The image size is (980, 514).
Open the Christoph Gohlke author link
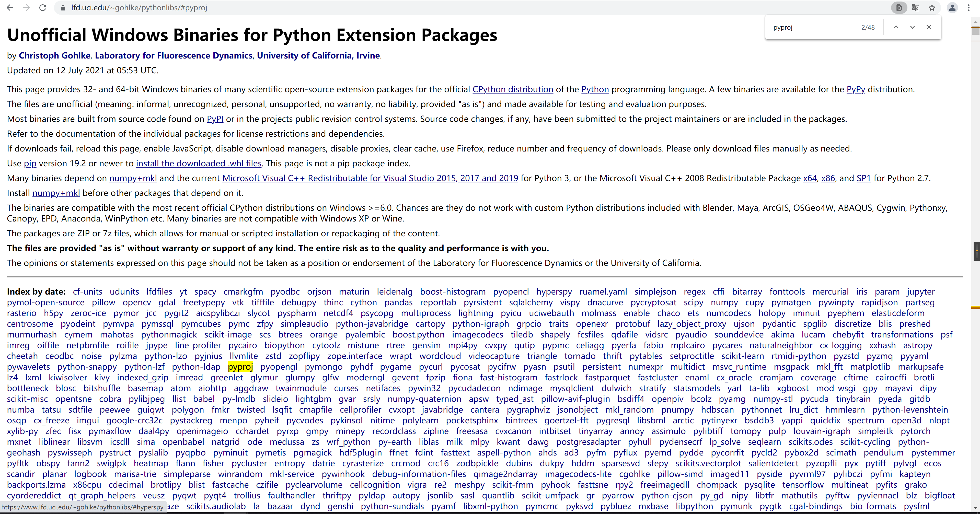click(x=54, y=55)
